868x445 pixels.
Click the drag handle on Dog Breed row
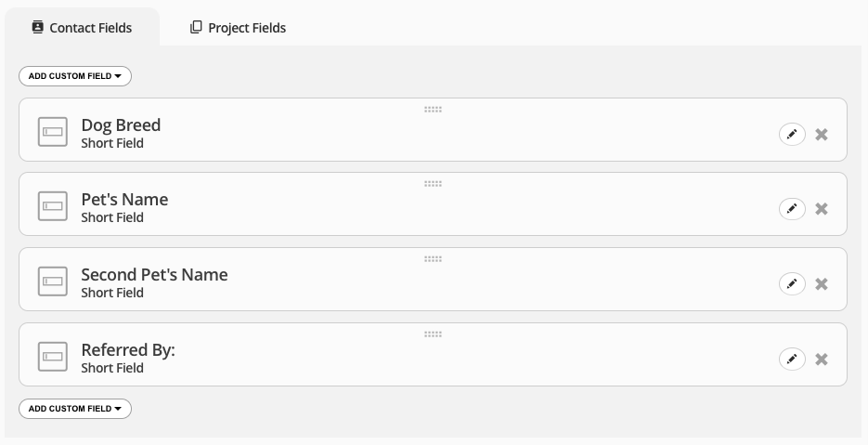433,110
